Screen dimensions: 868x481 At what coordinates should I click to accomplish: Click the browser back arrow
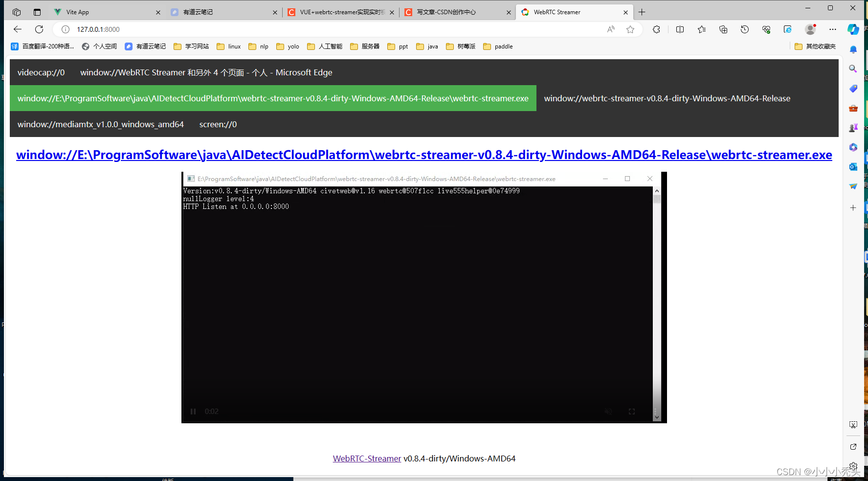point(18,29)
